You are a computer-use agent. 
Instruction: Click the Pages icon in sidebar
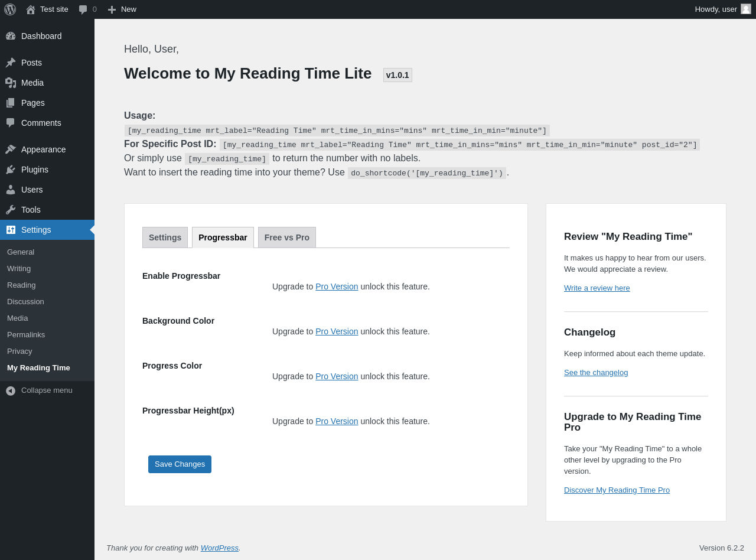(x=11, y=103)
